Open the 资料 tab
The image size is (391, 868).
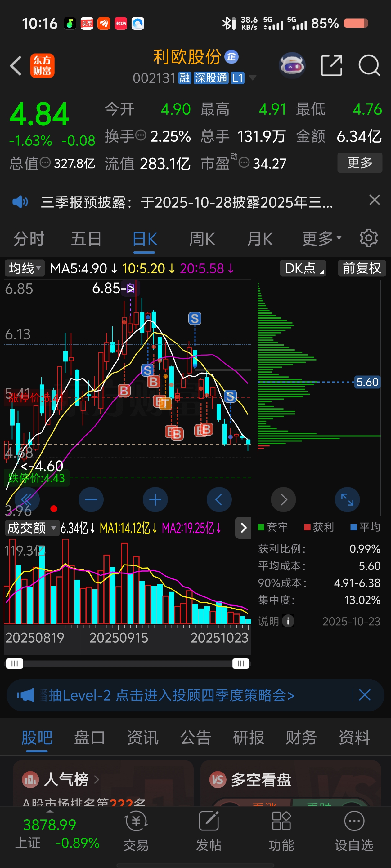354,737
